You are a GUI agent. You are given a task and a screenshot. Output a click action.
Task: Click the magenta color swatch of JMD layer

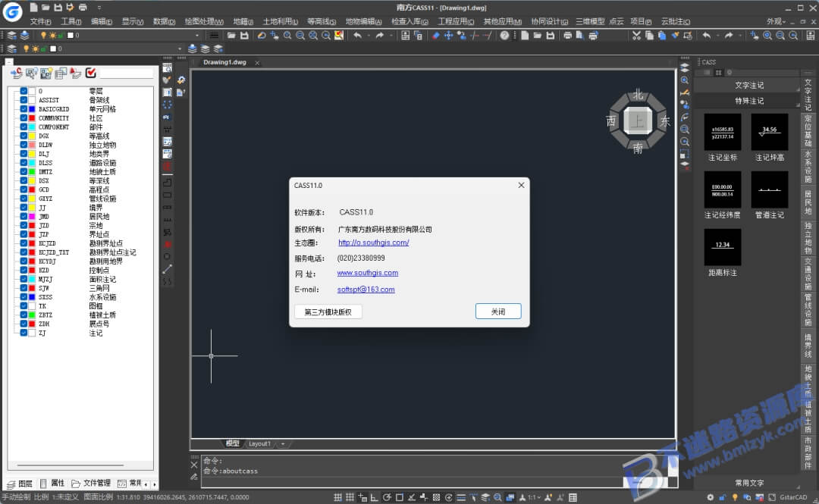(x=32, y=216)
